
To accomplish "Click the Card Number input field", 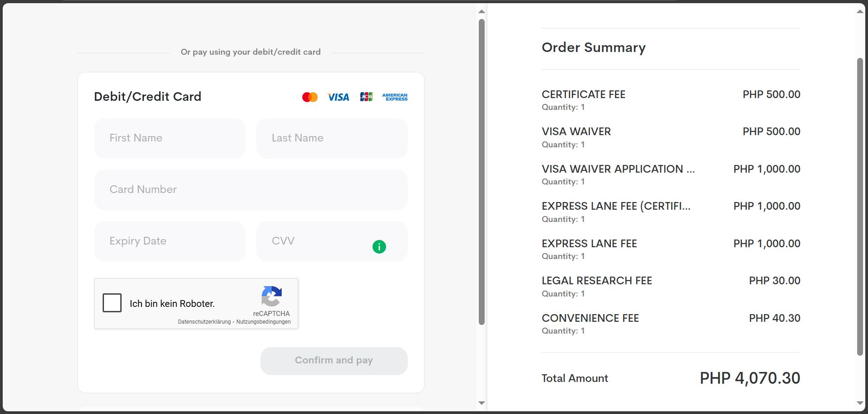I will [x=250, y=189].
